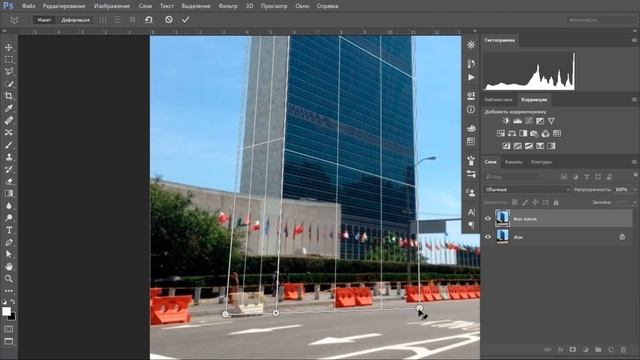This screenshot has height=360, width=640.
Task: Select the Path Selection arrow tool
Action: [x=9, y=254]
